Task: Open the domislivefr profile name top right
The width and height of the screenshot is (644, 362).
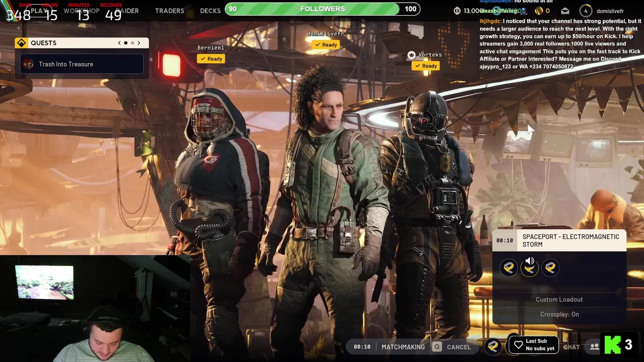Action: [x=610, y=11]
